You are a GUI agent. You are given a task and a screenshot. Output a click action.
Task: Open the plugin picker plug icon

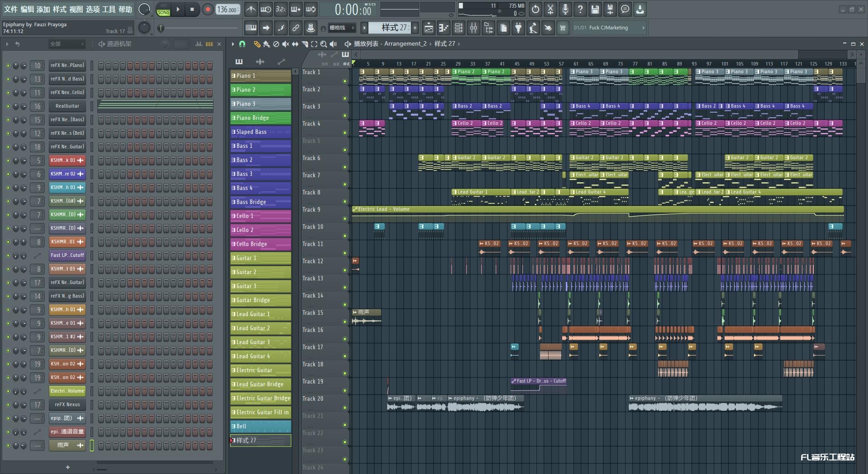click(x=518, y=28)
